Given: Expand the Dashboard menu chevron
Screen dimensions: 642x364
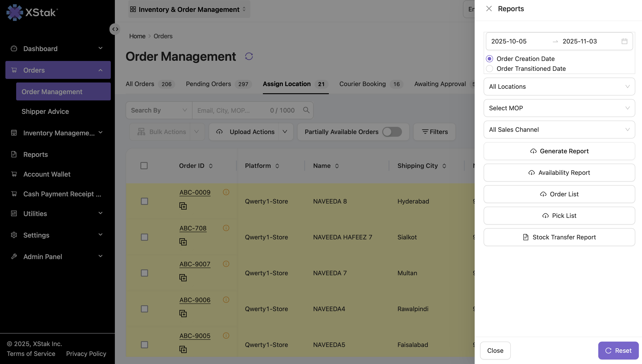Looking at the screenshot, I should click(100, 48).
